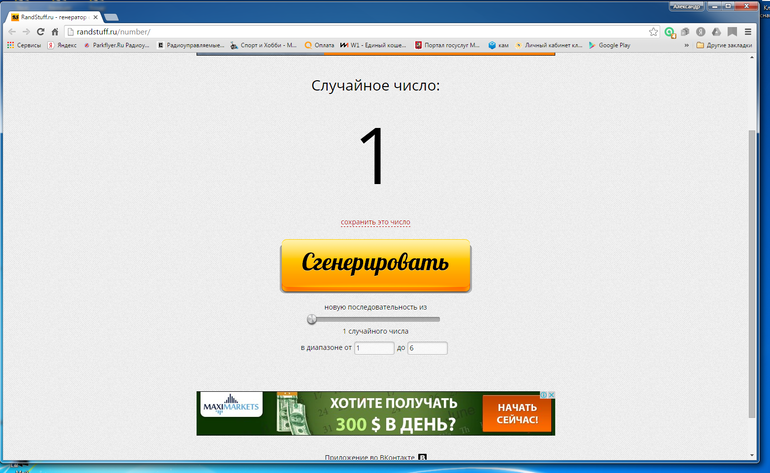Click 'НАЧАТЬ СЕЙЧАС!' on the MaxiMarkets ad
The image size is (770, 473).
point(516,413)
